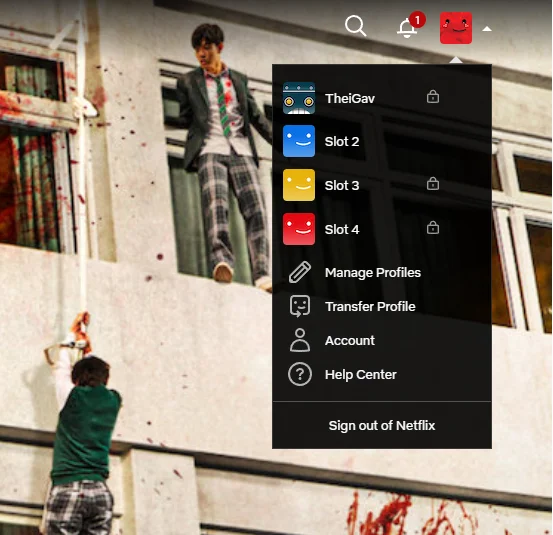The width and height of the screenshot is (553, 535).
Task: Switch to Slot 2 profile
Action: [342, 142]
